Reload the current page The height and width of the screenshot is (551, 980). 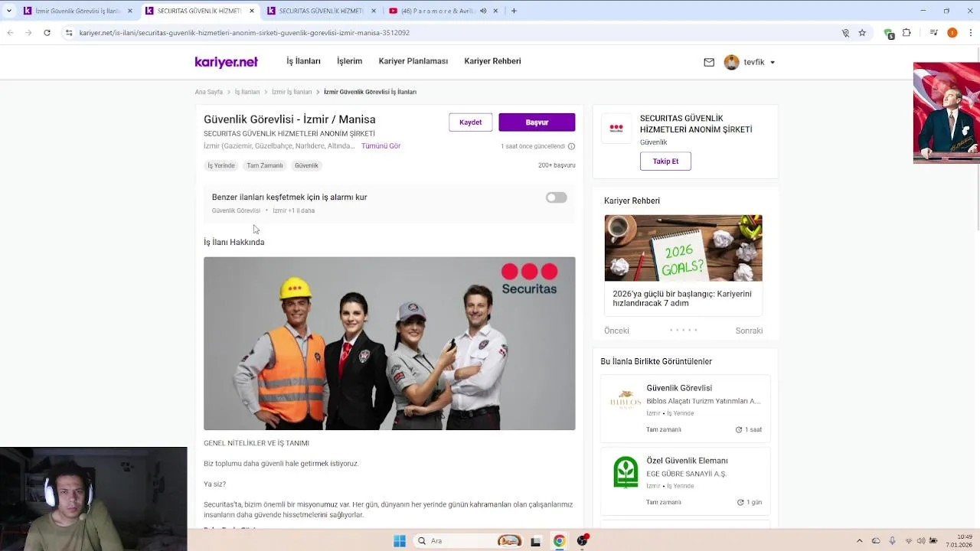(47, 33)
